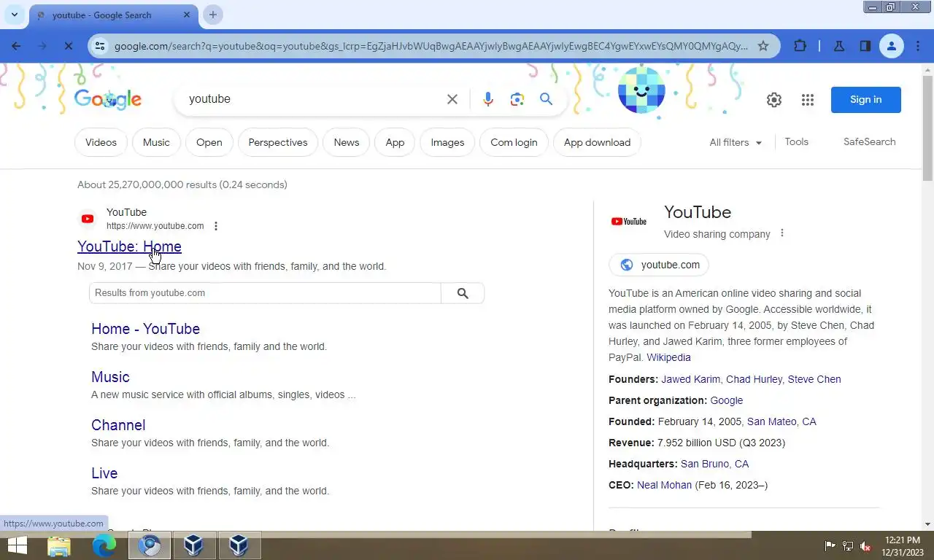Open SafeSearch settings
This screenshot has width=934, height=560.
point(869,141)
